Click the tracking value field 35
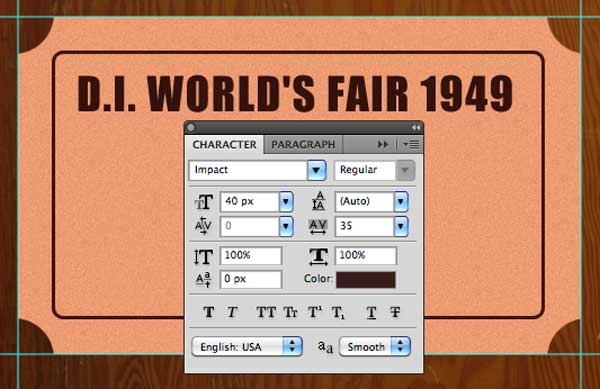 tap(365, 226)
